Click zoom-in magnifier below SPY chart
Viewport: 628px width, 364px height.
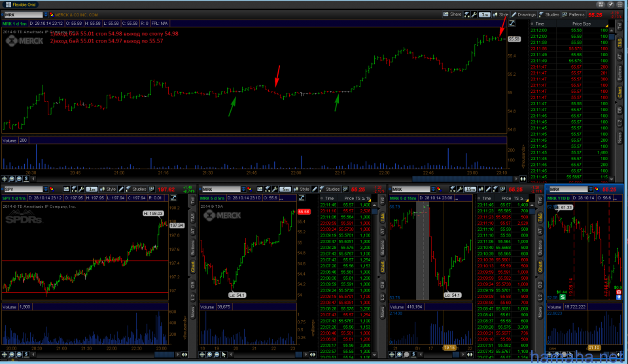[x=12, y=354]
